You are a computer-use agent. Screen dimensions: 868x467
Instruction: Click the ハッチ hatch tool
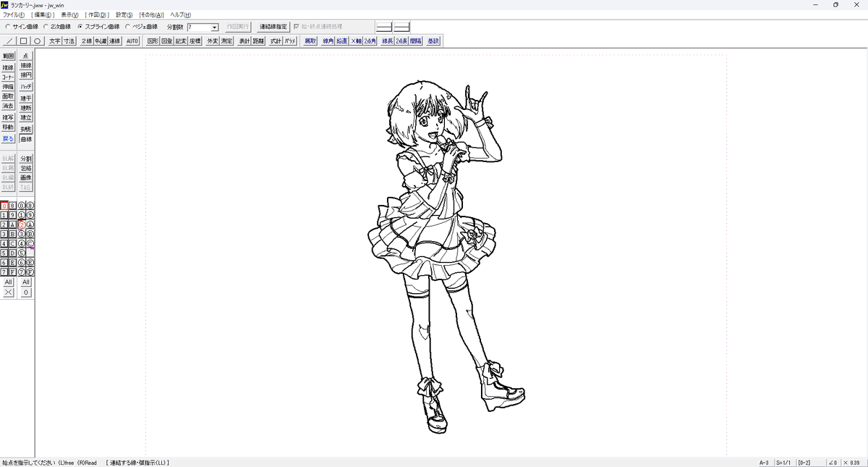26,86
